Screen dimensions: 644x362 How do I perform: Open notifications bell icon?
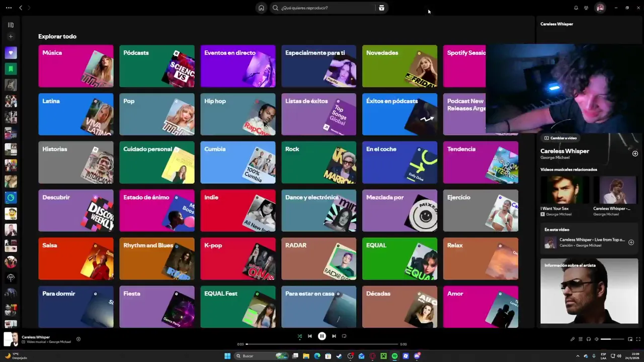coord(576,8)
